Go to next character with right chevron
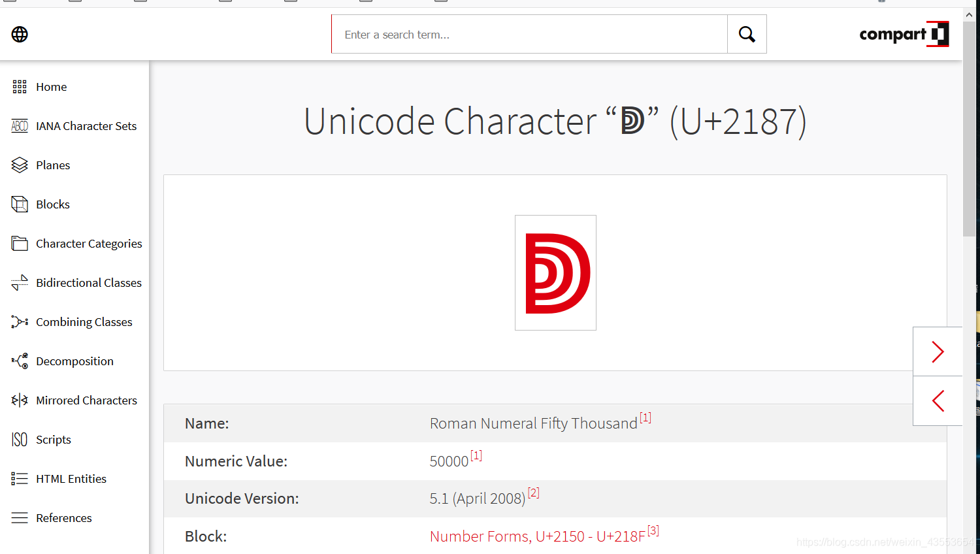Viewport: 980px width, 554px height. pyautogui.click(x=938, y=351)
